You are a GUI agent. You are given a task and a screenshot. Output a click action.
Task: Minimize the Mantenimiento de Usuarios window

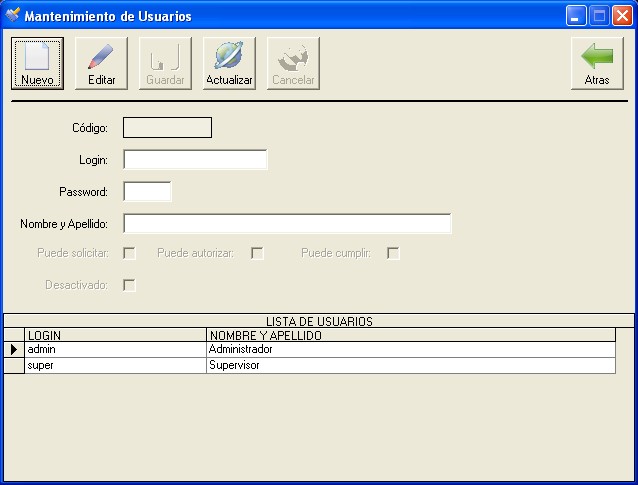tap(576, 16)
